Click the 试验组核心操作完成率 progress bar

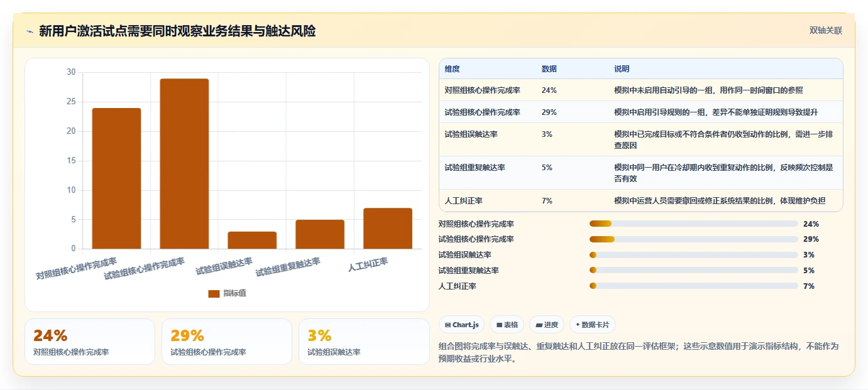click(693, 239)
